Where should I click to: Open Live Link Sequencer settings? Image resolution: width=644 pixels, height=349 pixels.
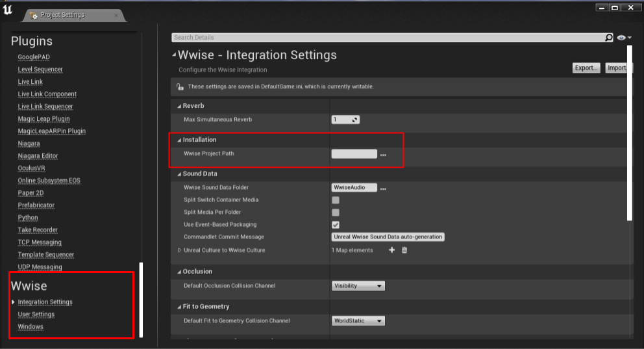click(45, 107)
